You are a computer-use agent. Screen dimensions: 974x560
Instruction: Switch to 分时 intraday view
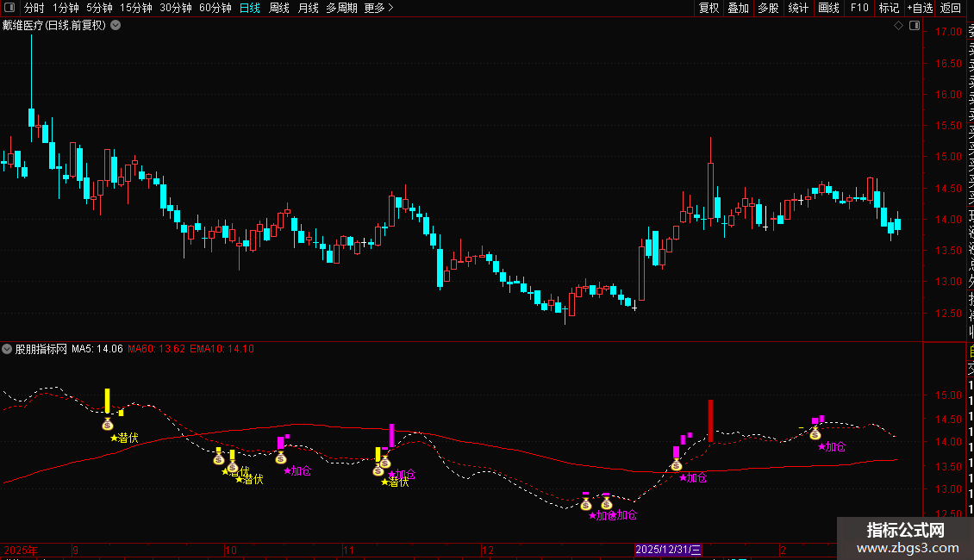click(34, 8)
